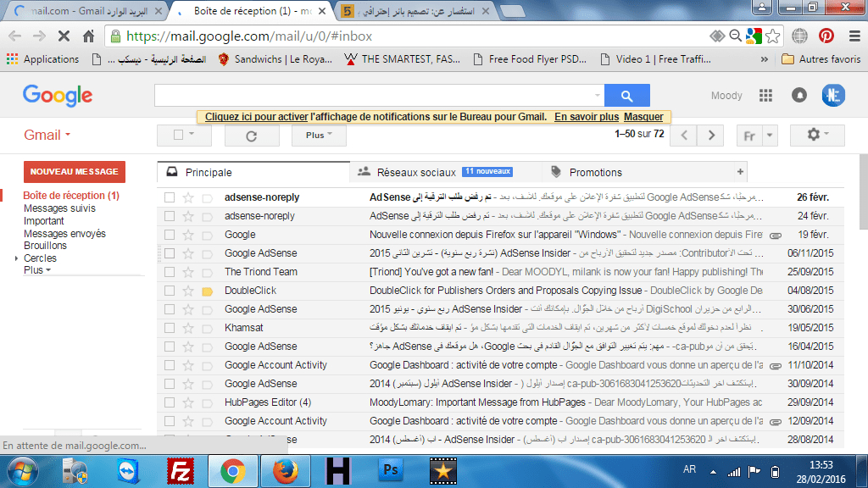Open the Messages envoyés folder

point(64,234)
